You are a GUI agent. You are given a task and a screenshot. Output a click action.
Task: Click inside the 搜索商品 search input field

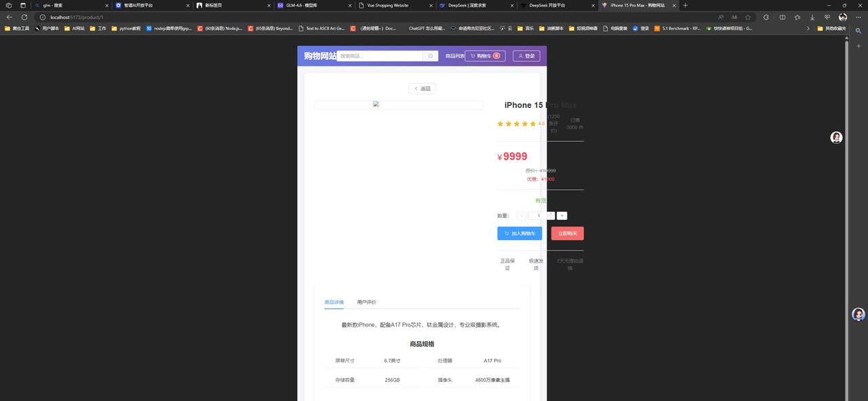click(380, 56)
